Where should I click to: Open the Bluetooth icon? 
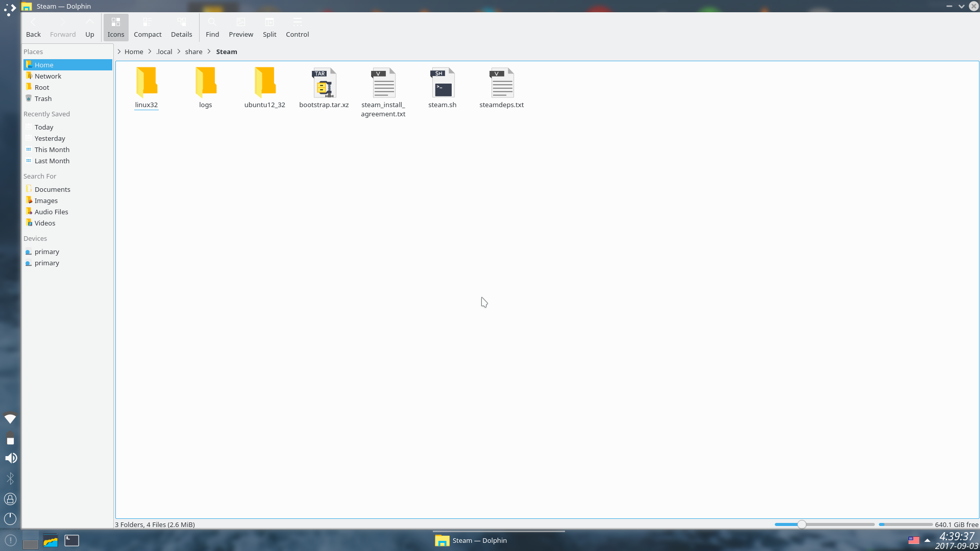(10, 479)
